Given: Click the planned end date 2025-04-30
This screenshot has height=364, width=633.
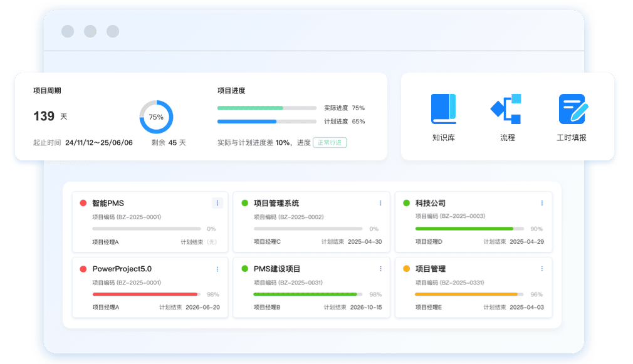Looking at the screenshot, I should coord(365,242).
